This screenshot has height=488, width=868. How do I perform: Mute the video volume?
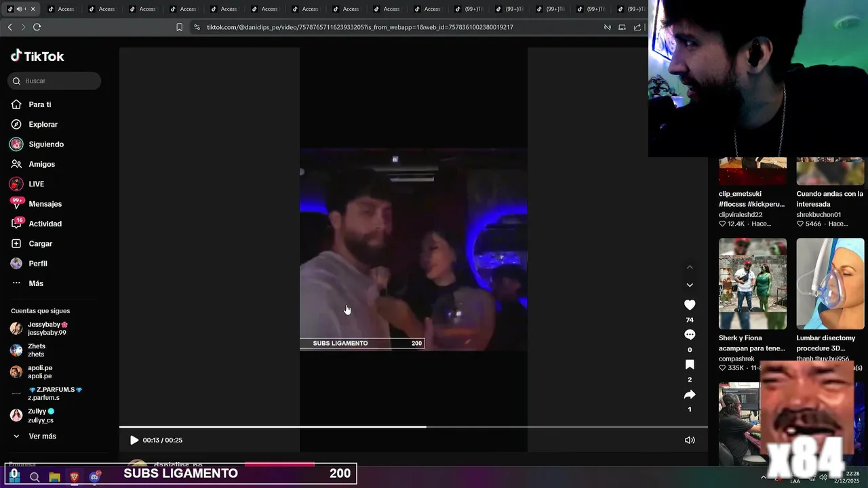[690, 440]
